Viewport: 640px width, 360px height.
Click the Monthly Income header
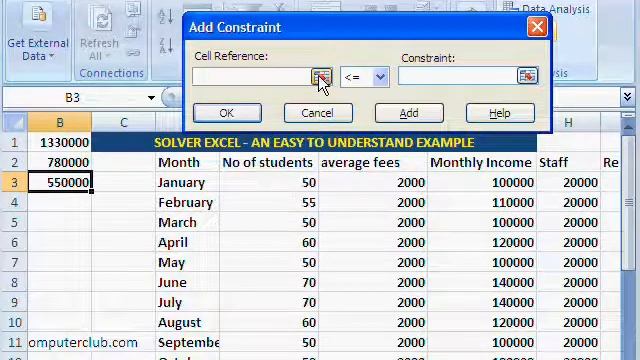(x=482, y=162)
